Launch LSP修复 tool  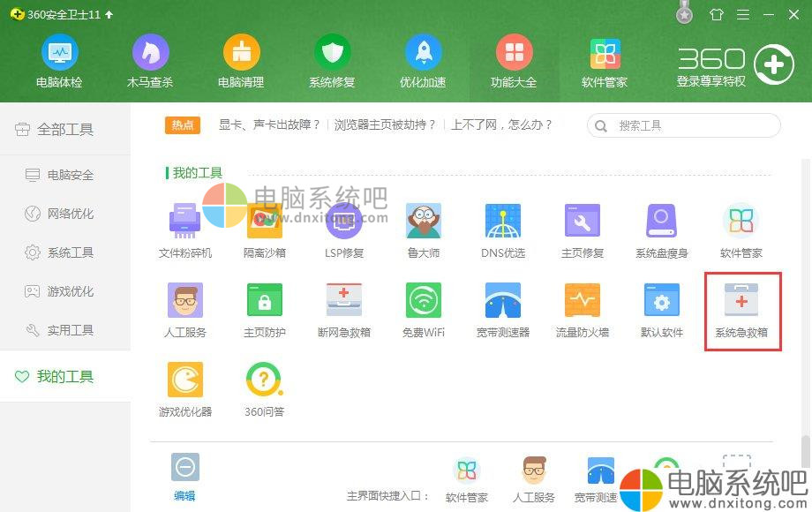tap(344, 231)
